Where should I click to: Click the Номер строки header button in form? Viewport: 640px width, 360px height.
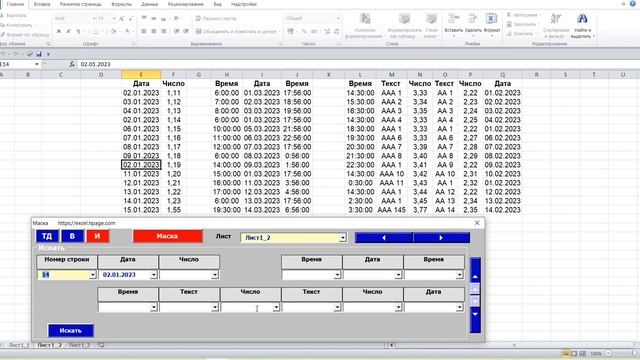click(67, 262)
